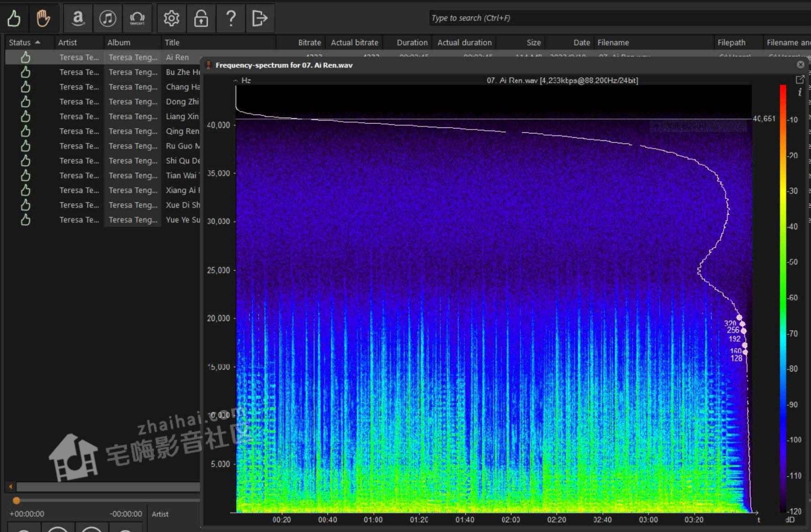Click the exit door toolbar icon

click(260, 18)
